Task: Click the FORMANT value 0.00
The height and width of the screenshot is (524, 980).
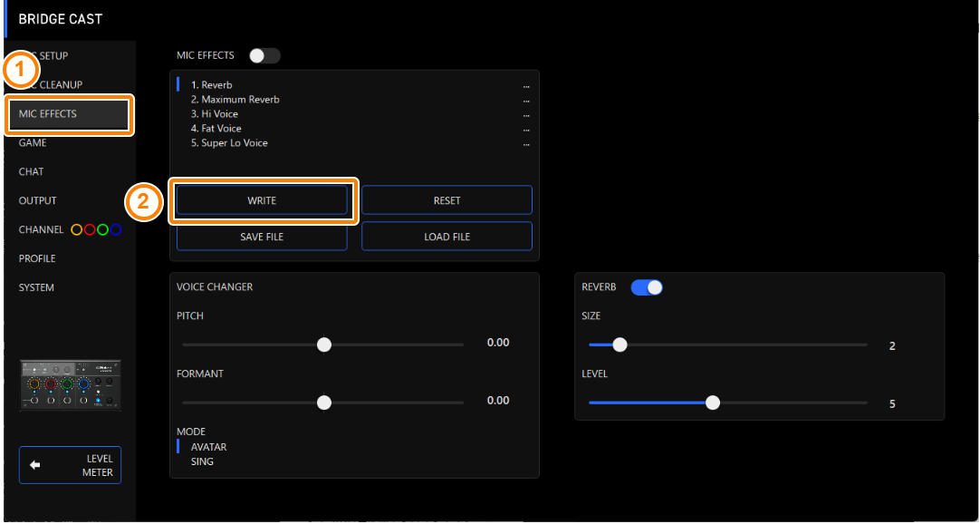Action: pyautogui.click(x=498, y=400)
